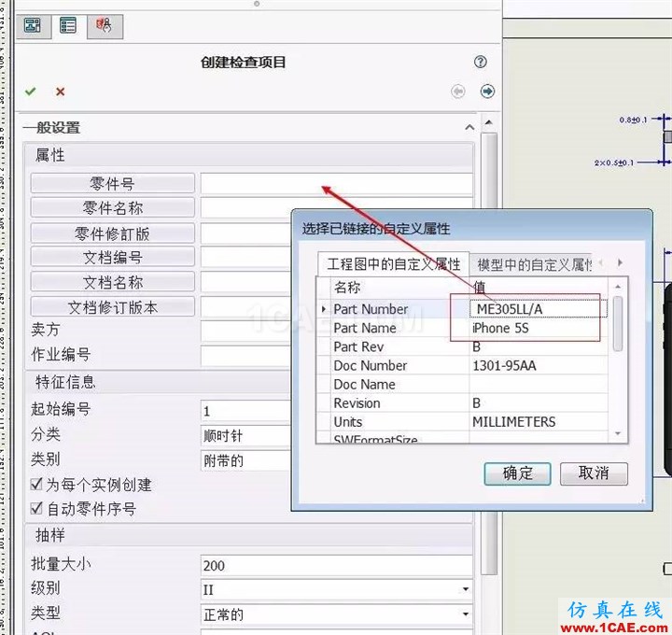Click the 名称 column header
Viewport: 672px width, 635px height.
tap(399, 288)
